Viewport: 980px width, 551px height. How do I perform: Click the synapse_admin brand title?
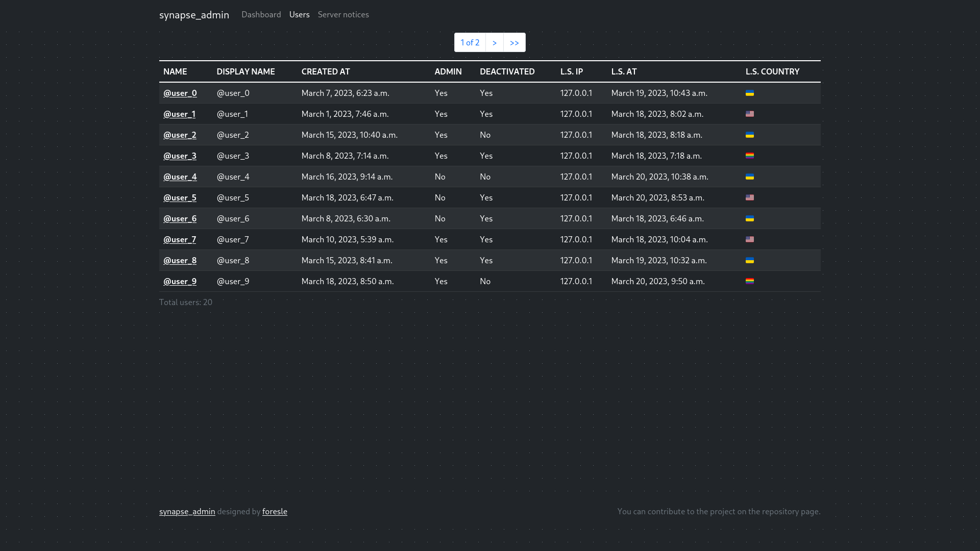(x=194, y=15)
